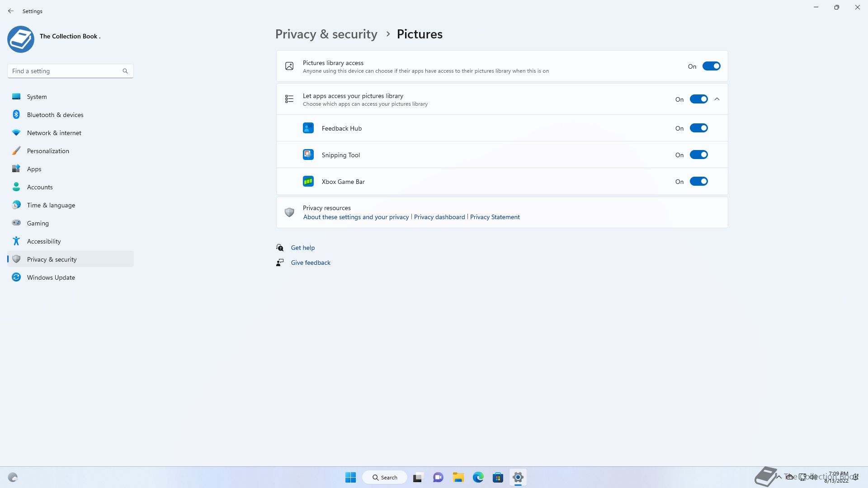Switch off Snipping Tool pictures access

[698, 155]
